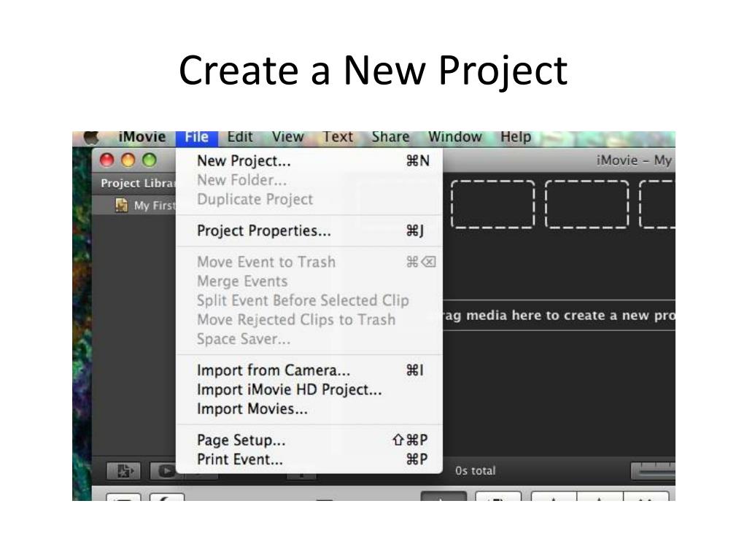Open the Share menu
Viewport: 747px width, 560px height.
390,137
